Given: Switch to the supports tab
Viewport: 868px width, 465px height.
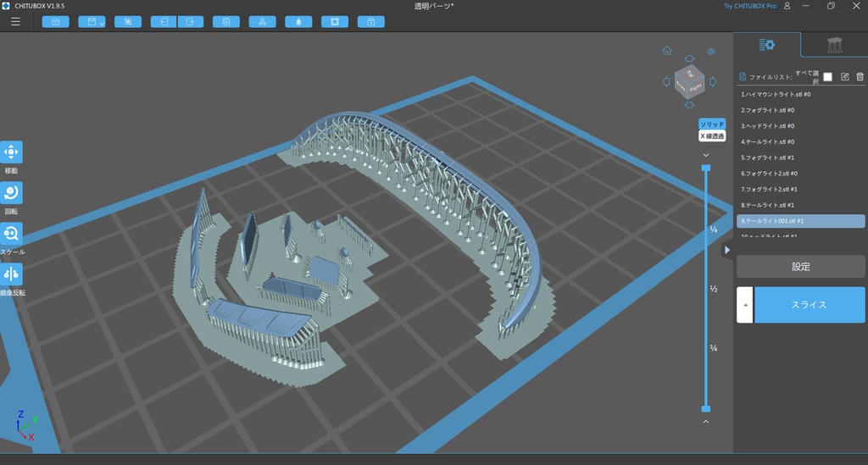Looking at the screenshot, I should pyautogui.click(x=834, y=45).
